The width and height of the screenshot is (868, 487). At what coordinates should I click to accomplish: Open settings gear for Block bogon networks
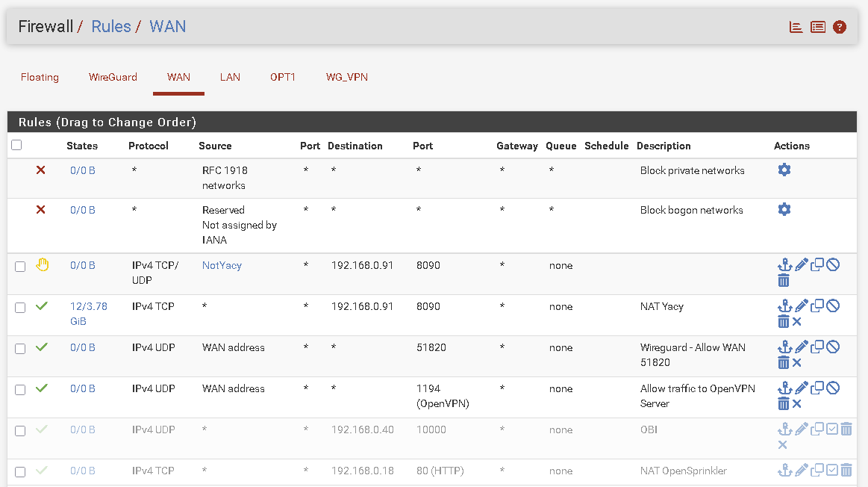(x=784, y=210)
